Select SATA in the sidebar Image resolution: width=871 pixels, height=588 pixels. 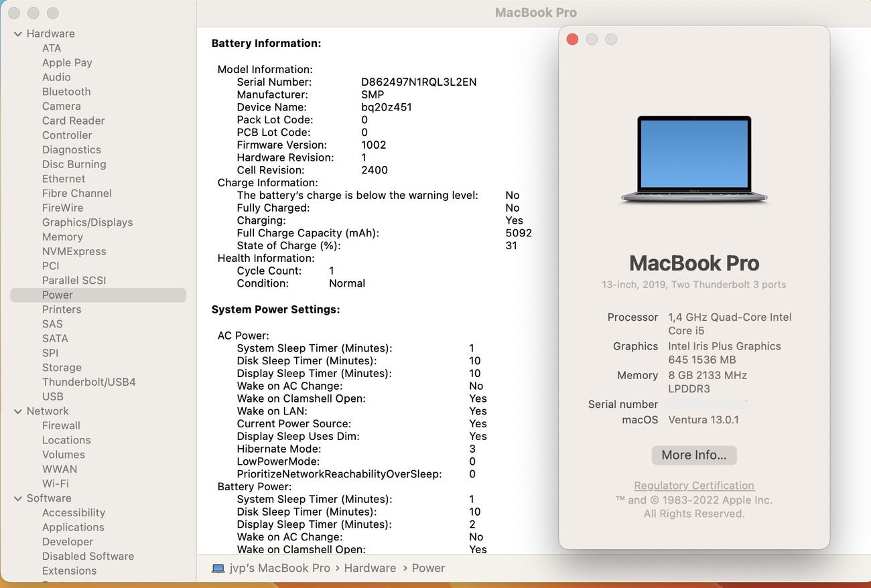click(55, 338)
